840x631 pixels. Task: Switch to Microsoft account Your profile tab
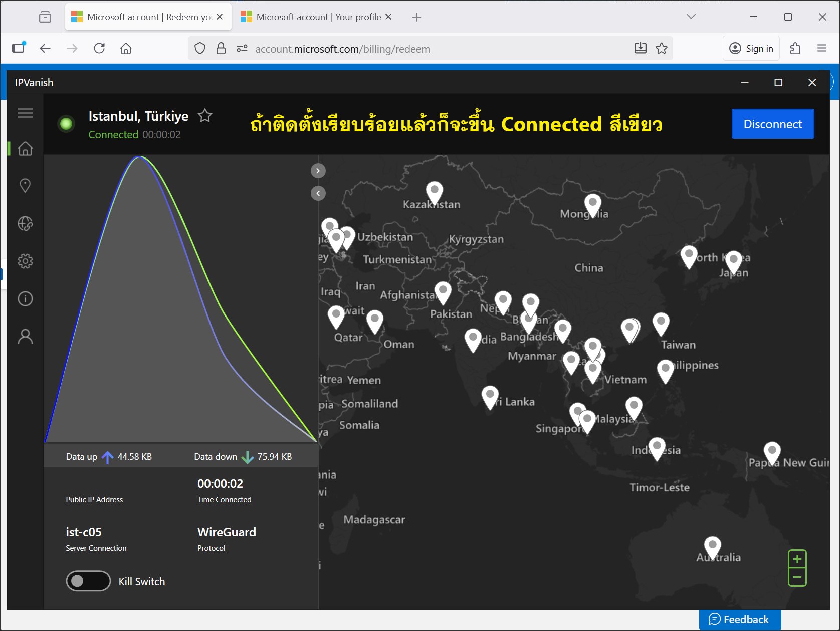(316, 17)
